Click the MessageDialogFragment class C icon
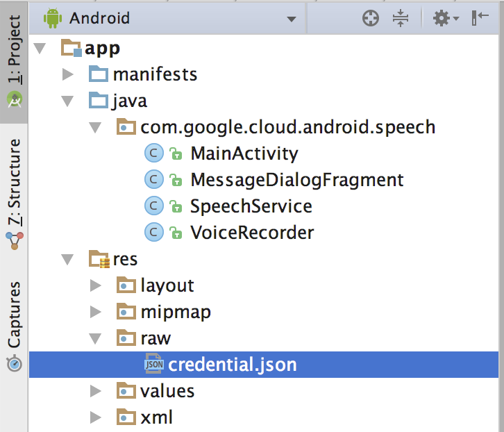 [154, 179]
